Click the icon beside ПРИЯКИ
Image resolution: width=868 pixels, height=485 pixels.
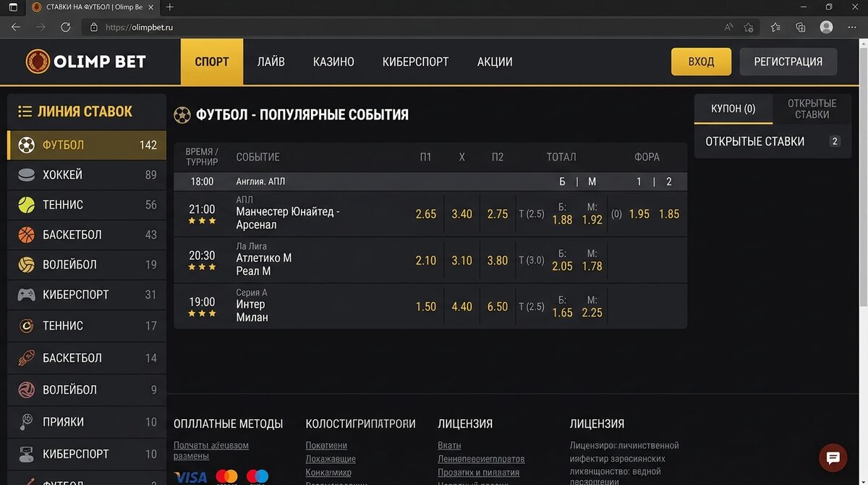(27, 422)
